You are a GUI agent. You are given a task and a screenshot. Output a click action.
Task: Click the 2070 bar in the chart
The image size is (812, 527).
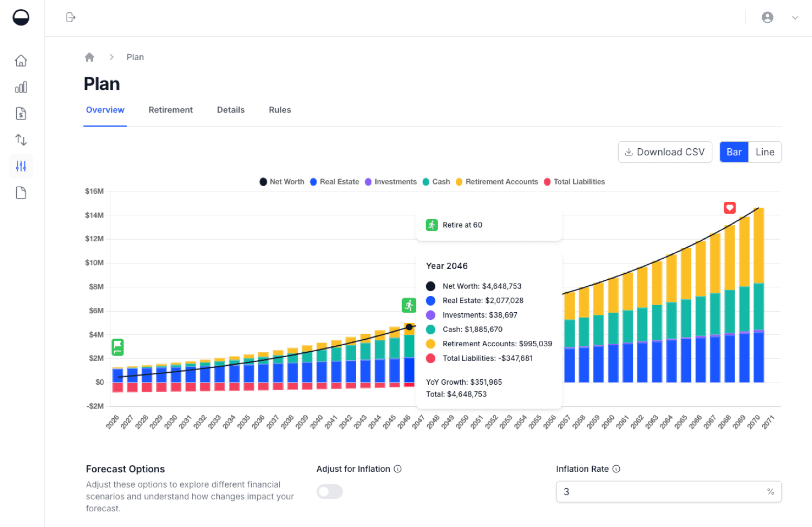[759, 295]
